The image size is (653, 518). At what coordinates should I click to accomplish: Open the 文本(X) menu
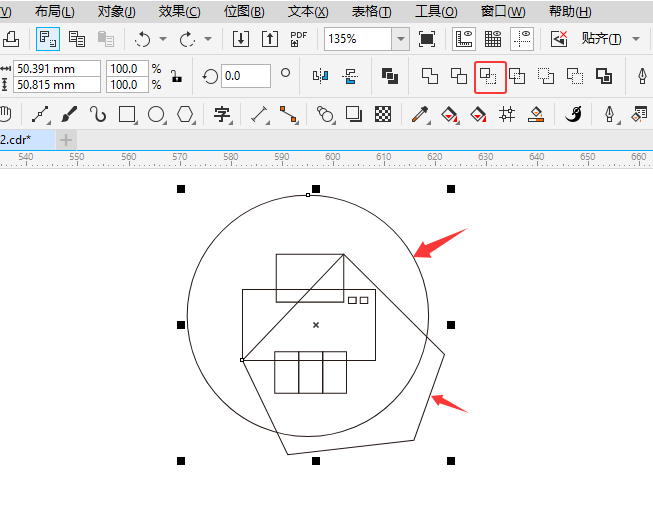[x=308, y=12]
